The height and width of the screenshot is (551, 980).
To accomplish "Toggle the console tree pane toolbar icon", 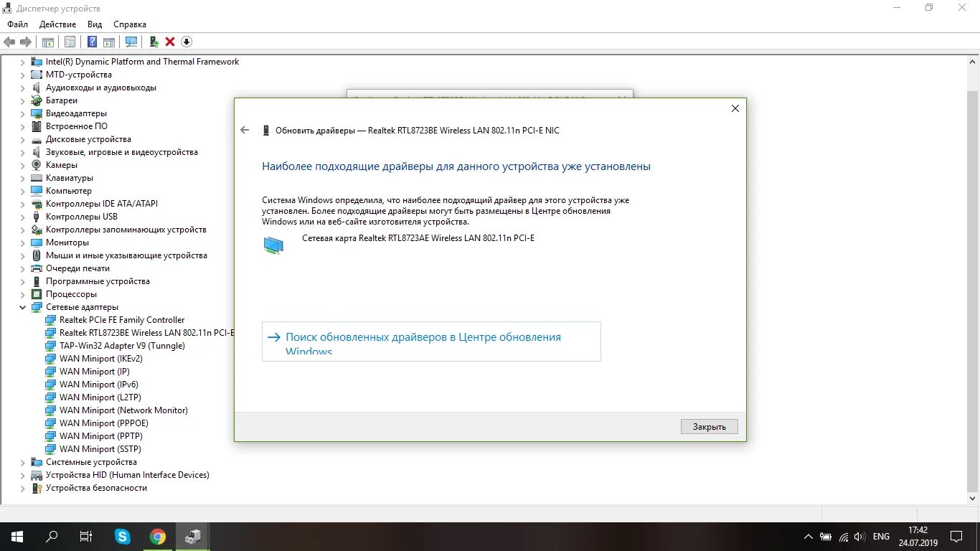I will [48, 42].
